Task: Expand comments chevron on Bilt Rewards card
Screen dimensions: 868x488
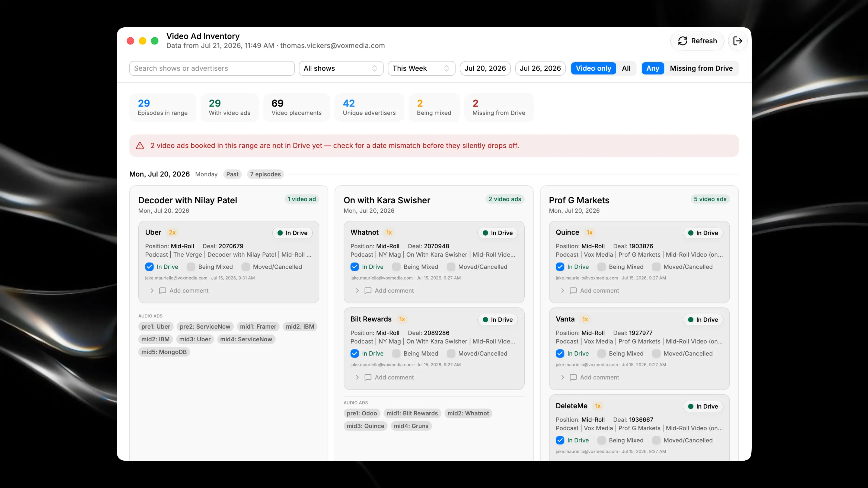Action: (x=357, y=378)
